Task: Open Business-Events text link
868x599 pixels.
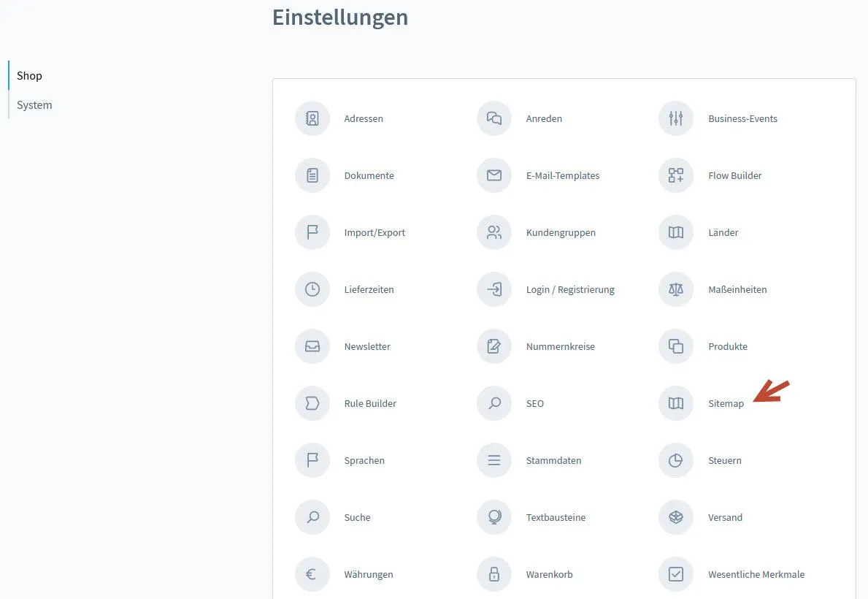Action: coord(743,118)
